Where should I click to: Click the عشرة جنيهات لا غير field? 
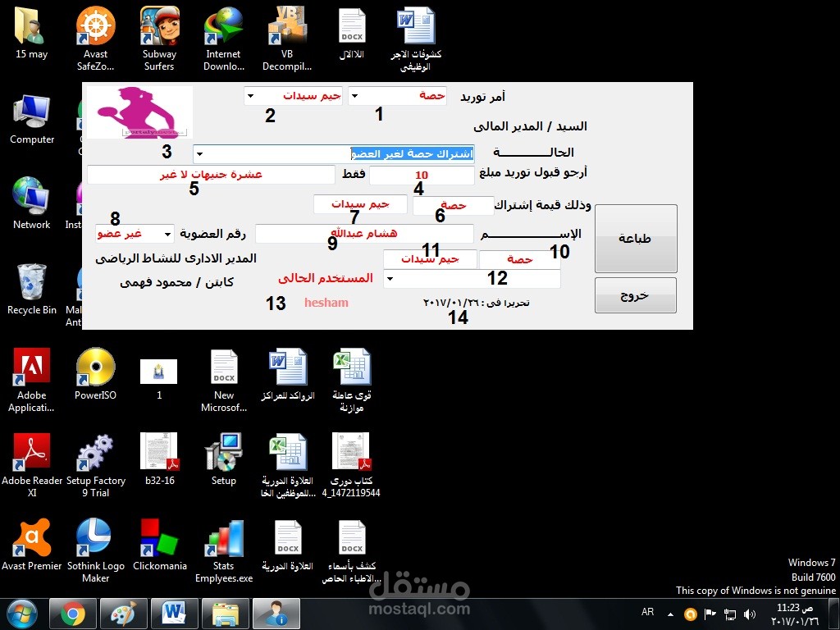tap(211, 175)
